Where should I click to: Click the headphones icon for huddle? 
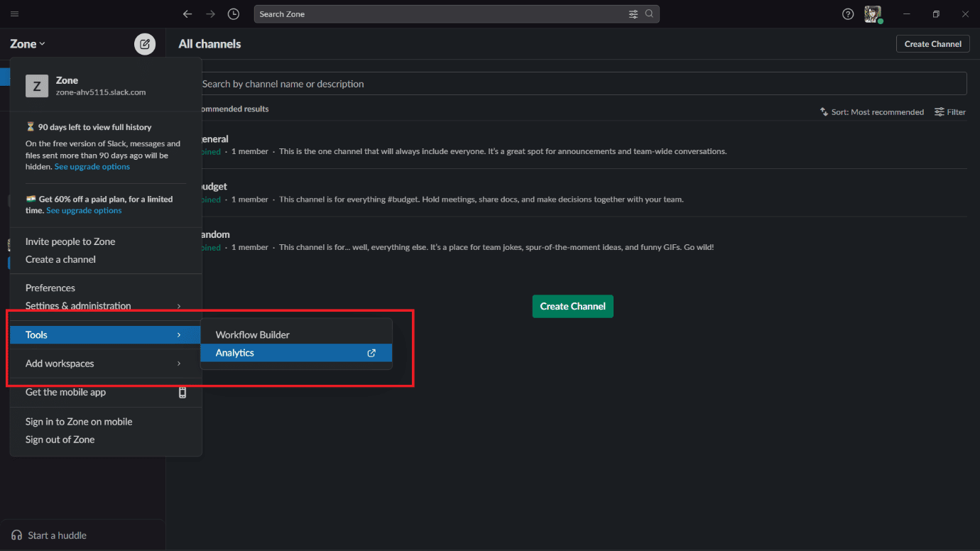tap(17, 535)
